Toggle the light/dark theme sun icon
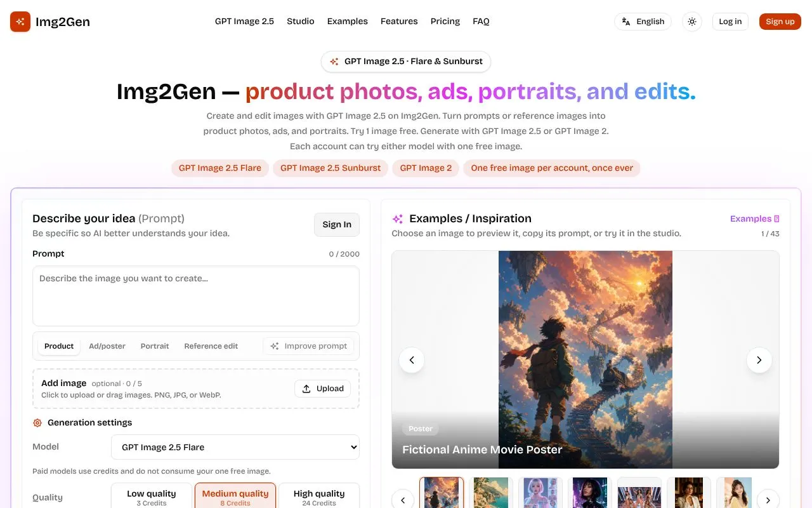 692,22
